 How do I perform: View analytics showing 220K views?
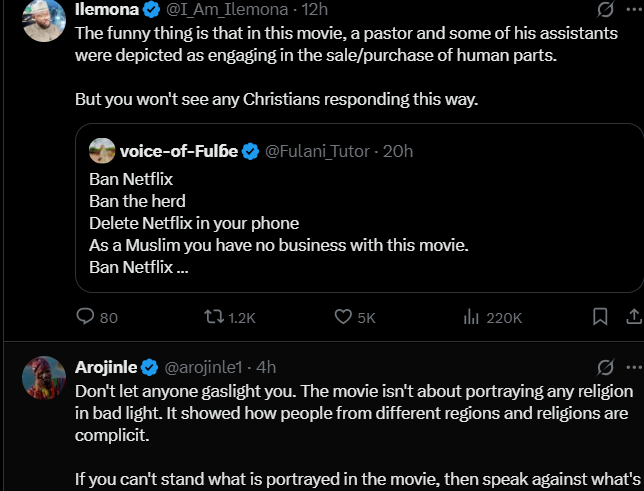click(x=473, y=318)
